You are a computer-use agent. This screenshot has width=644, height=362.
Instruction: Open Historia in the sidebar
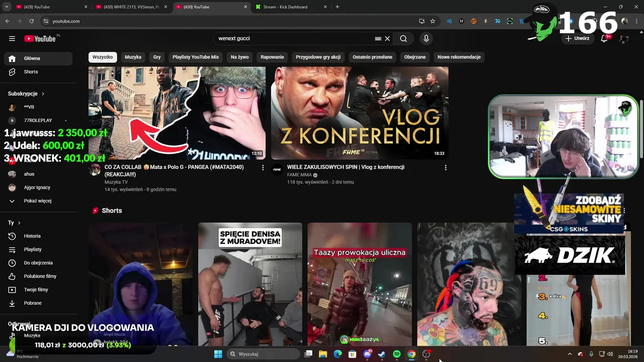pyautogui.click(x=38, y=236)
